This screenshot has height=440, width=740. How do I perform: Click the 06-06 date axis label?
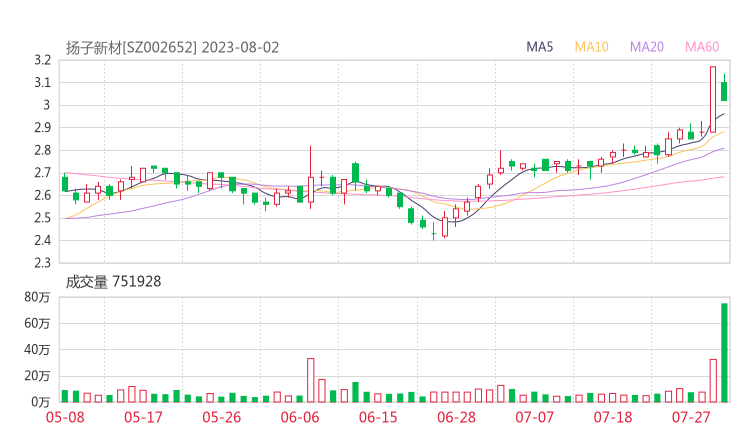[x=300, y=417]
